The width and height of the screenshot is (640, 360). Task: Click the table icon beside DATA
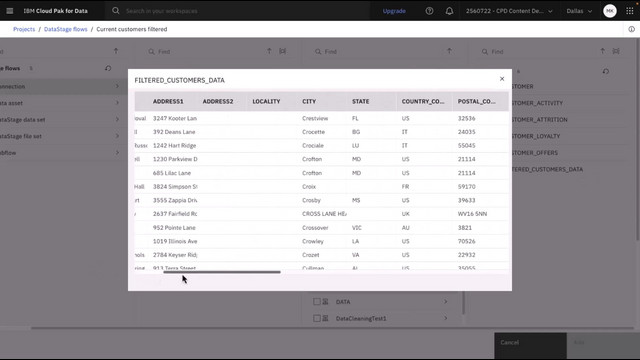(325, 302)
